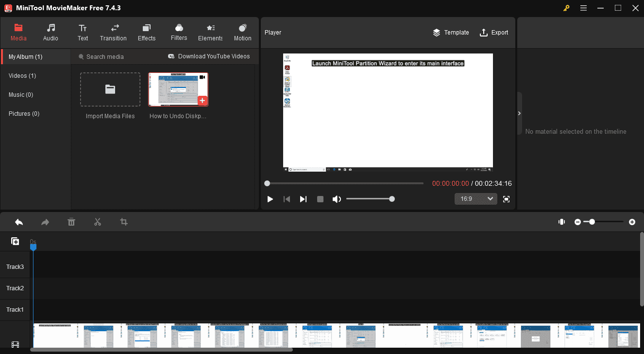Stop the playback

click(x=320, y=199)
